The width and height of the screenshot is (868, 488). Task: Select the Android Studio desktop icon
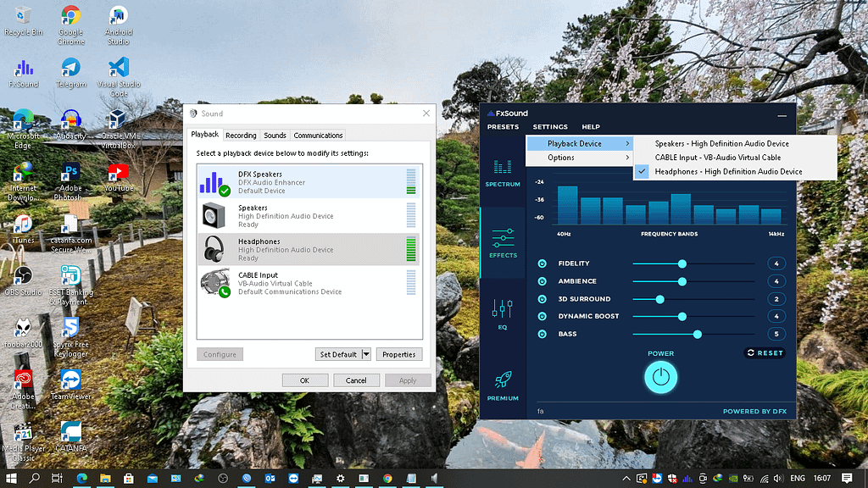(x=118, y=25)
